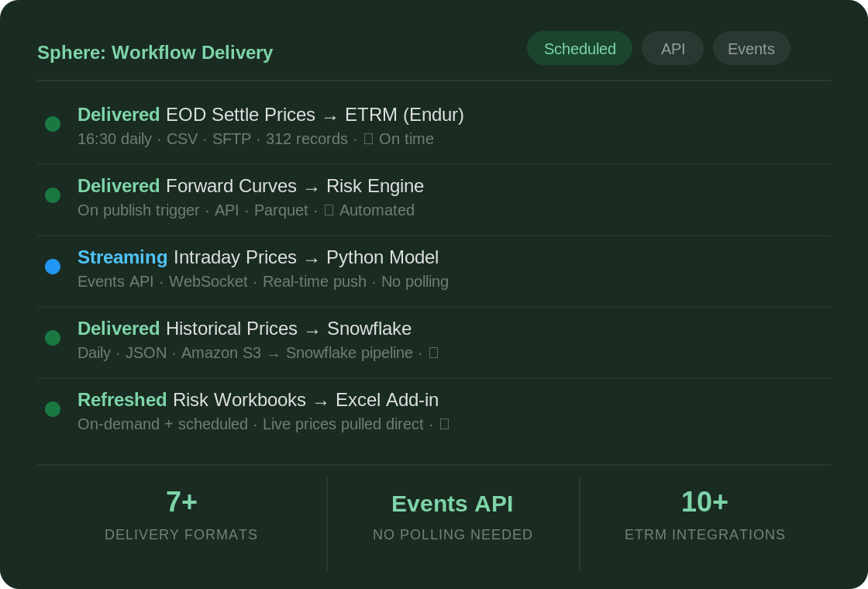Open the Events tab
Screen dimensions: 868x589
(x=751, y=48)
